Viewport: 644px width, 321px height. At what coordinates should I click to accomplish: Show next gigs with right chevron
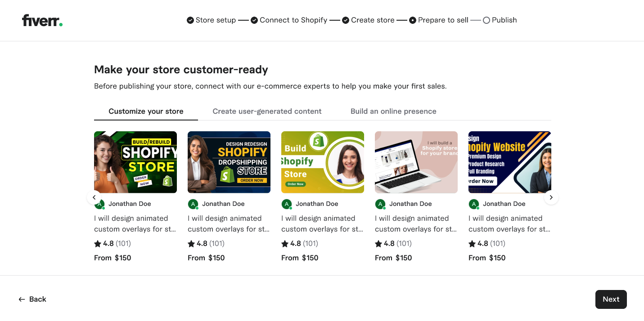click(x=551, y=197)
